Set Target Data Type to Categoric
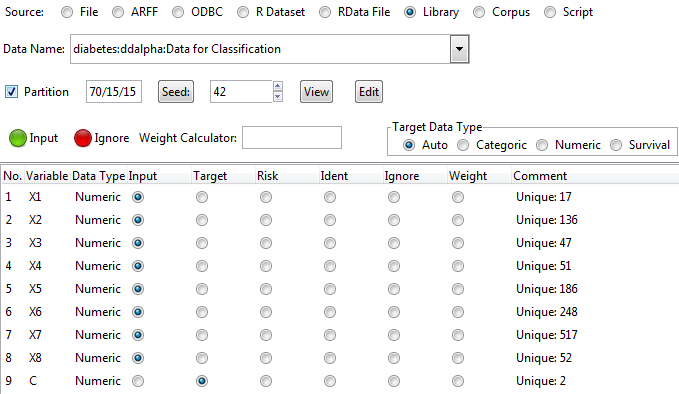Screen dimensions: 679x394 point(463,145)
